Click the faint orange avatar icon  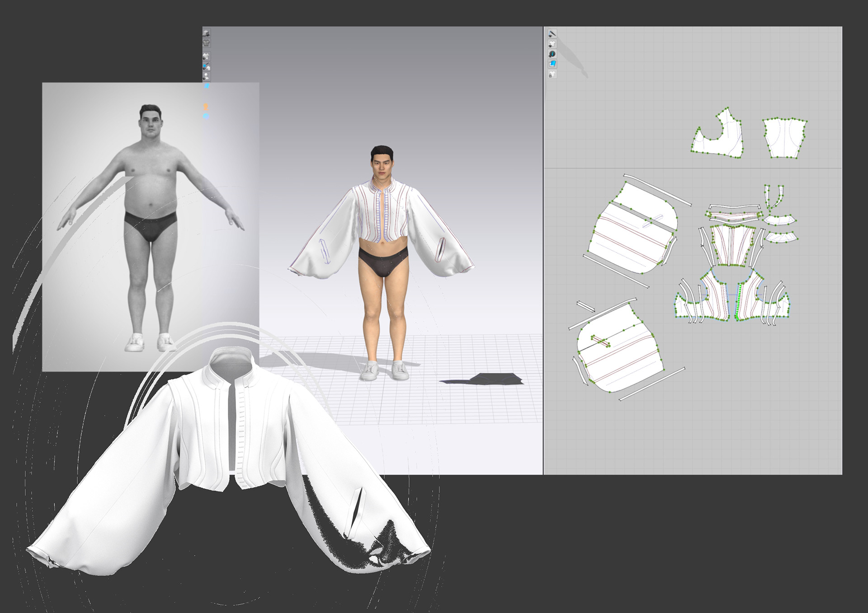click(x=206, y=107)
